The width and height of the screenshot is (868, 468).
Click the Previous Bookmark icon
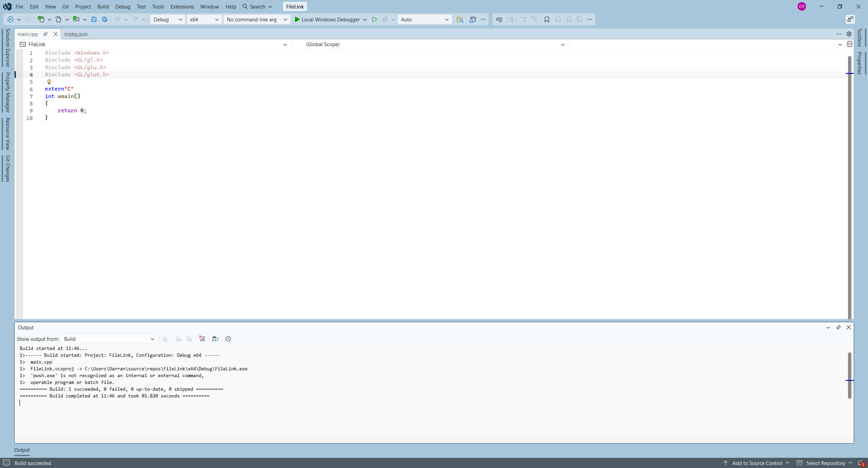(558, 19)
